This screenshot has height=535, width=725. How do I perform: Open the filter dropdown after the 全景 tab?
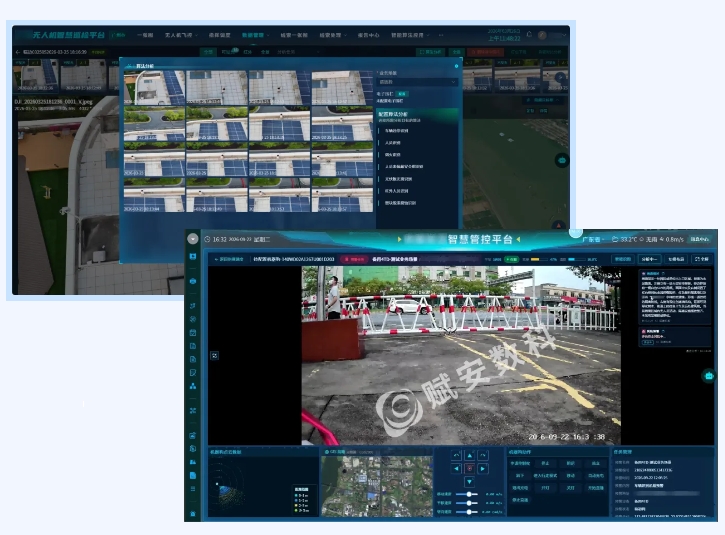point(298,52)
